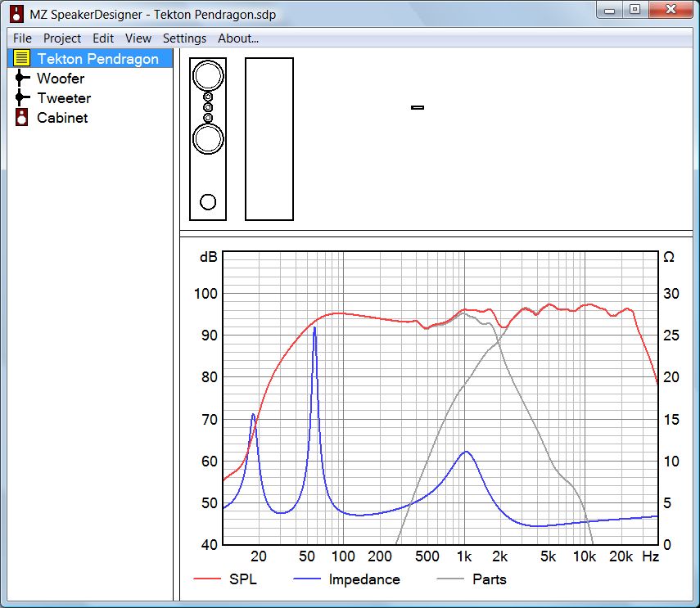Click the Hz axis label
Screen dimensions: 700x608
(650, 556)
